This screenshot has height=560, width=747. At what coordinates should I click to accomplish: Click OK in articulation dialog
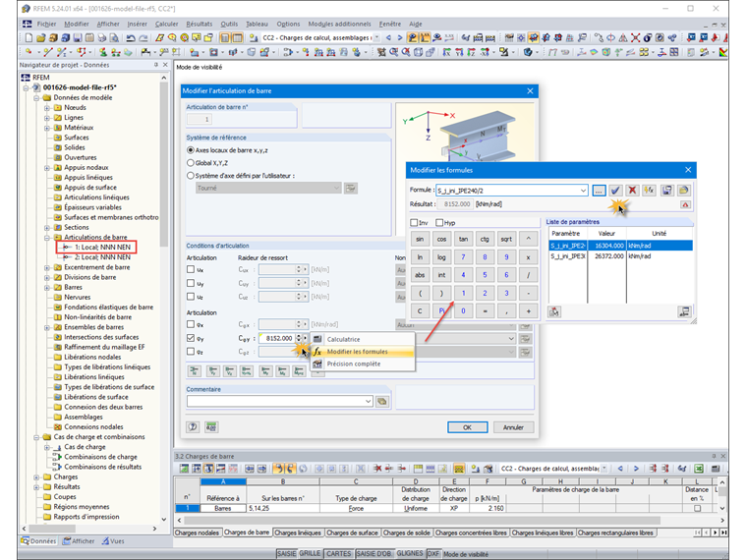click(467, 427)
